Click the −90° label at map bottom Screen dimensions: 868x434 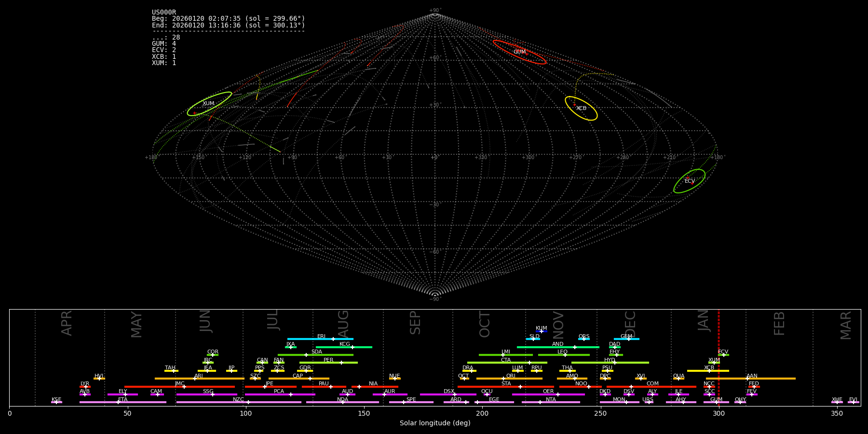coord(435,299)
